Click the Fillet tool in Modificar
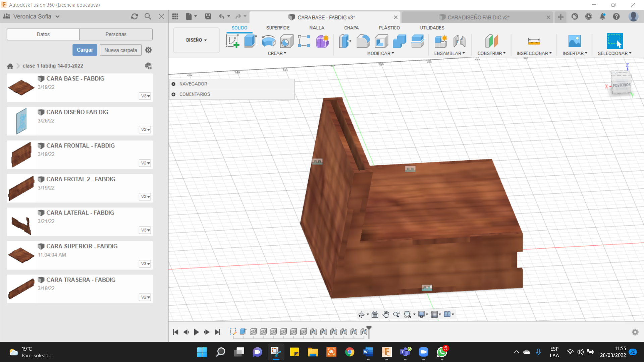 [363, 41]
